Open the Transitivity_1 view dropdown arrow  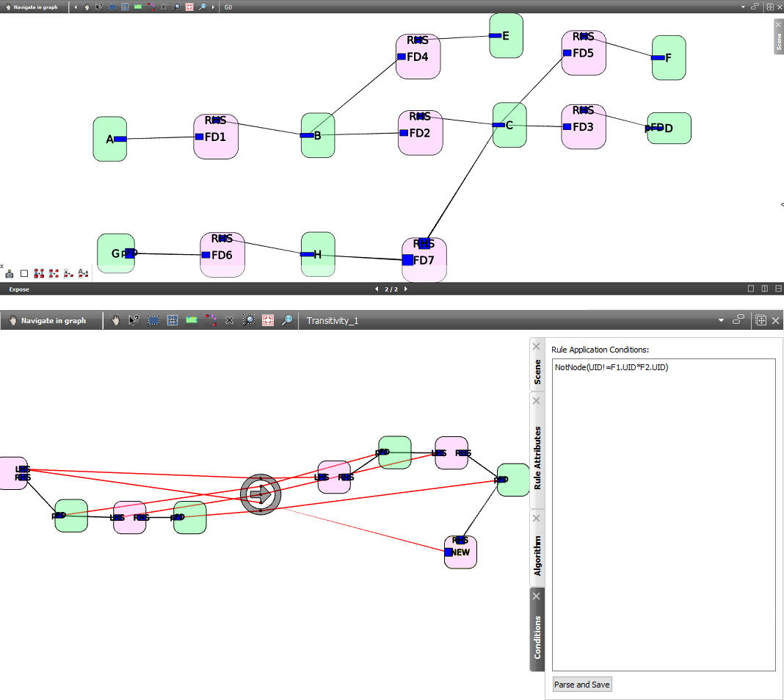(x=721, y=321)
